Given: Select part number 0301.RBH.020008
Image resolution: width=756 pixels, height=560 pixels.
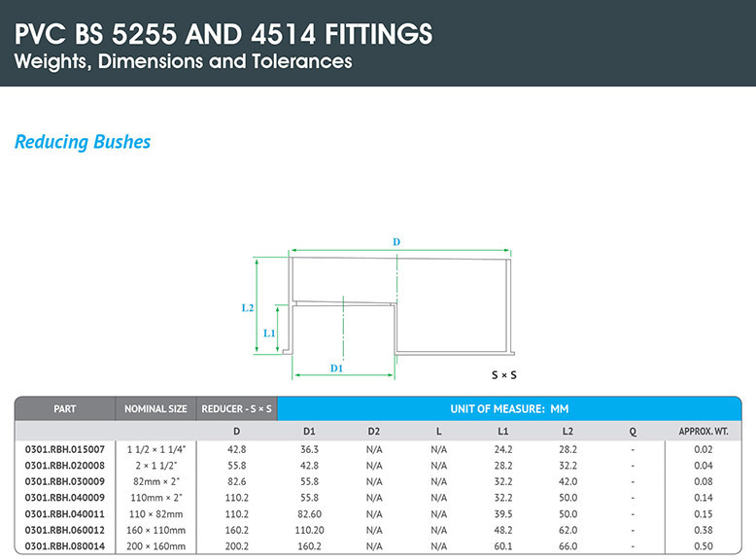Looking at the screenshot, I should tap(64, 466).
